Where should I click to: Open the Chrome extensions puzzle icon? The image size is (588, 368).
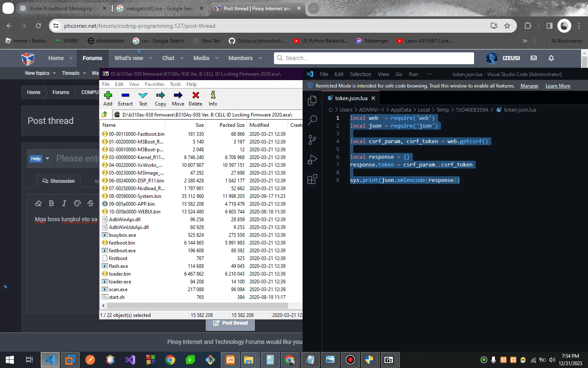tap(528, 26)
